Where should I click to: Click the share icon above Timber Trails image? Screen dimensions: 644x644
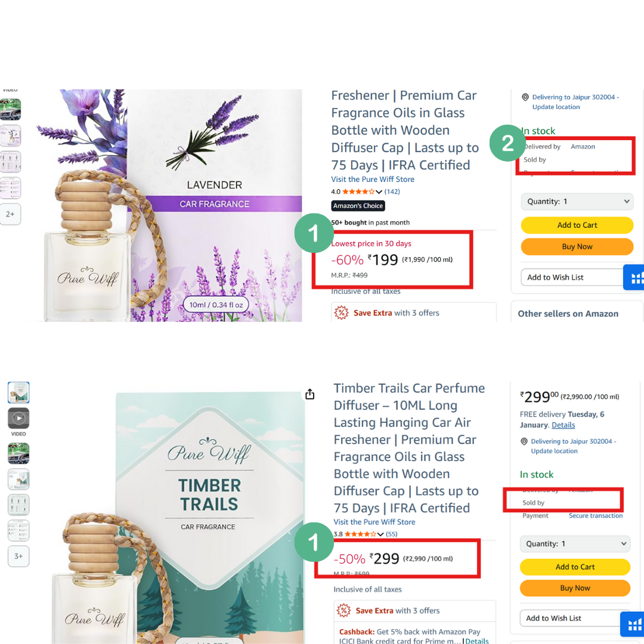click(x=309, y=394)
